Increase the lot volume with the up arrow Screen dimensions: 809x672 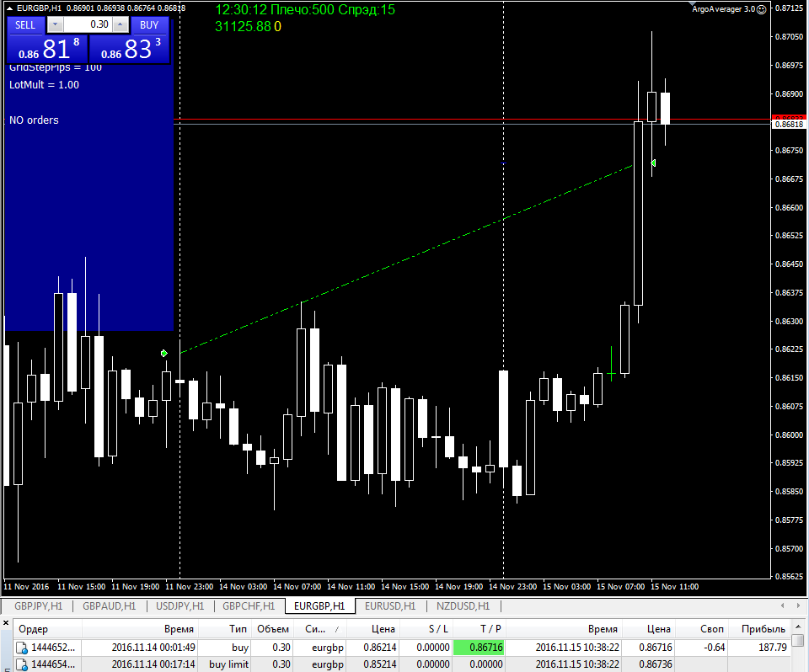[x=121, y=24]
